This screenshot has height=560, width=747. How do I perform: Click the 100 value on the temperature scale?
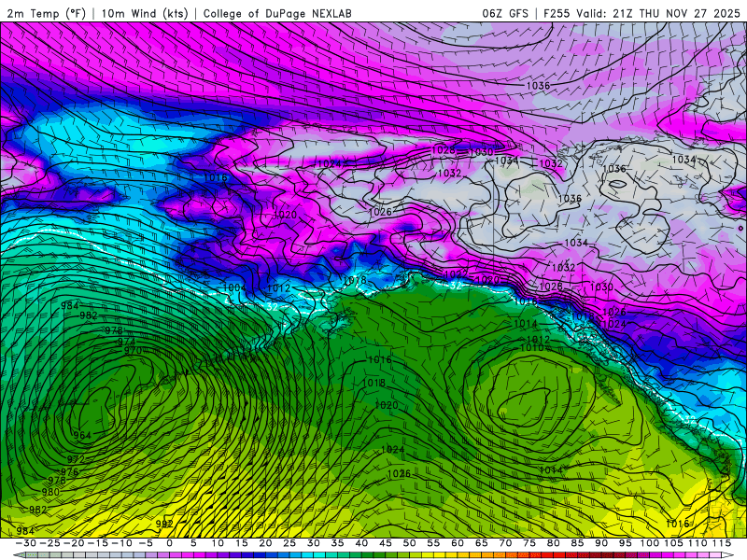tap(649, 543)
